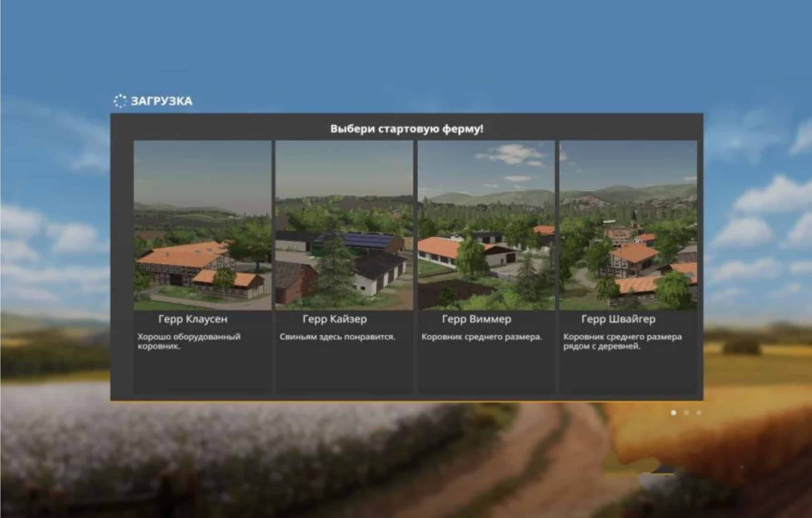Click the Герр Виммер title text

[x=477, y=319]
